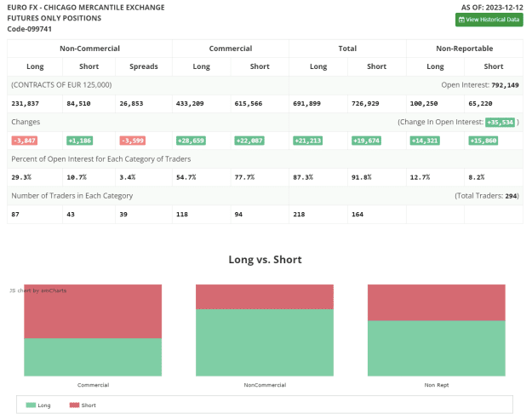Click the red Short legend swatch
532x414 pixels.
tap(74, 405)
